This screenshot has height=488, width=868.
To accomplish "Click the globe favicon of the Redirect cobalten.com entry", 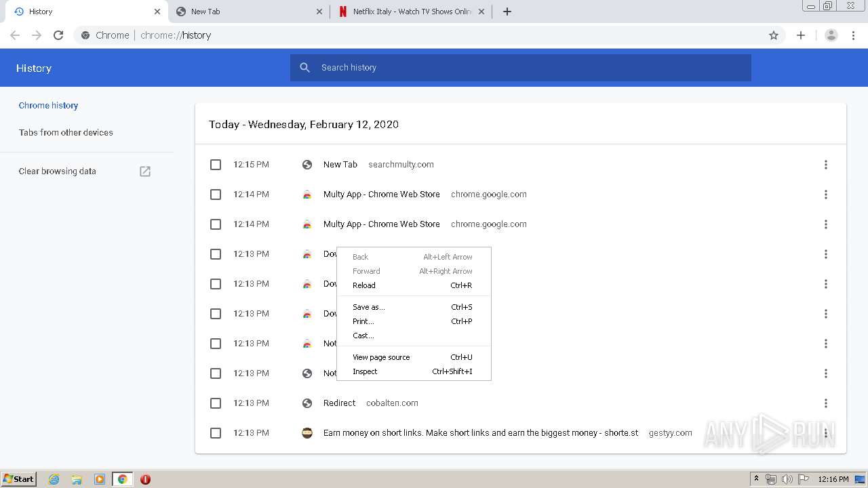I will click(307, 403).
